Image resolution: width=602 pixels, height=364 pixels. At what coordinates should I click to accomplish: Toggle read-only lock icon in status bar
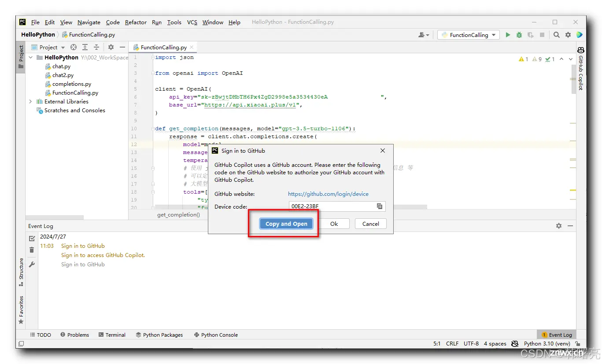pos(578,344)
